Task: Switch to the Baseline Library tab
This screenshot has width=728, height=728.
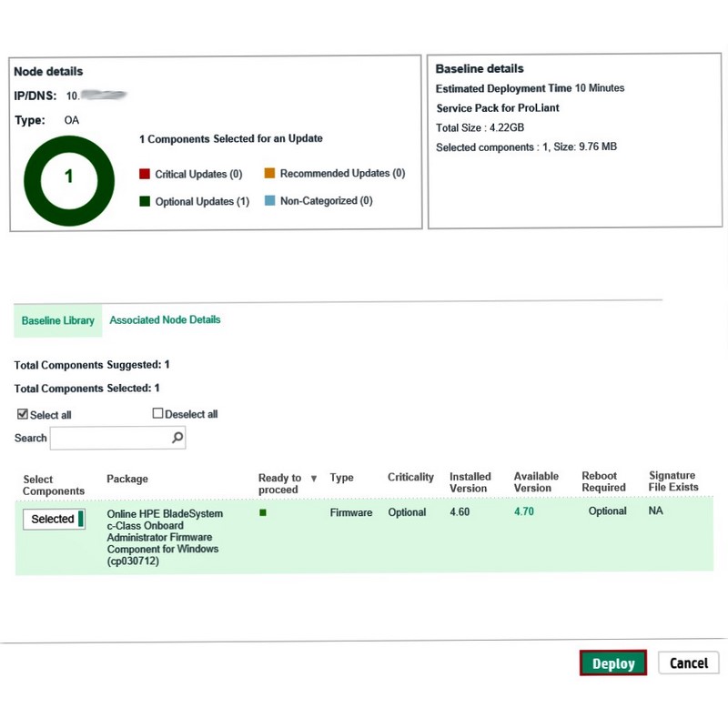Action: pyautogui.click(x=57, y=320)
